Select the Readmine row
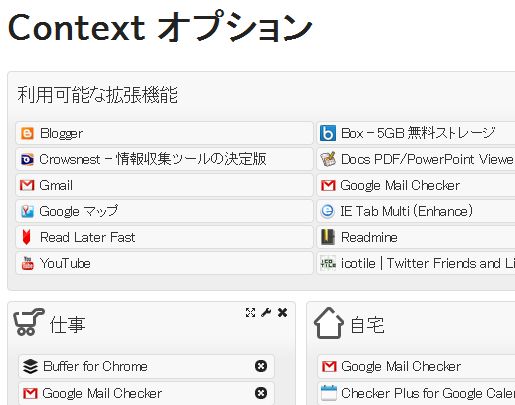 (x=416, y=237)
